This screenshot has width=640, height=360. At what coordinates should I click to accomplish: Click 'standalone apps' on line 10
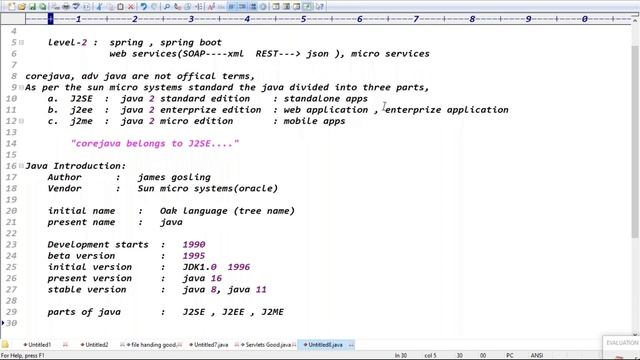coord(326,99)
